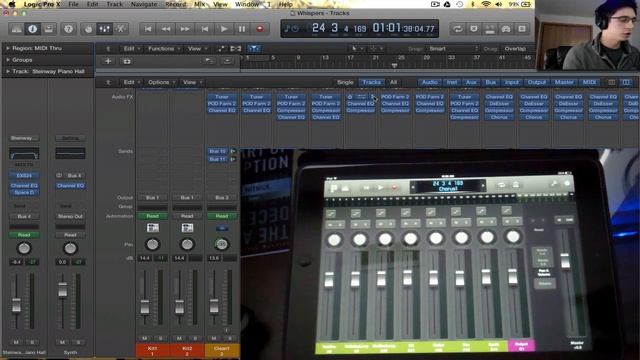The width and height of the screenshot is (640, 360).
Task: Open the Navigate menu
Action: point(144,4)
